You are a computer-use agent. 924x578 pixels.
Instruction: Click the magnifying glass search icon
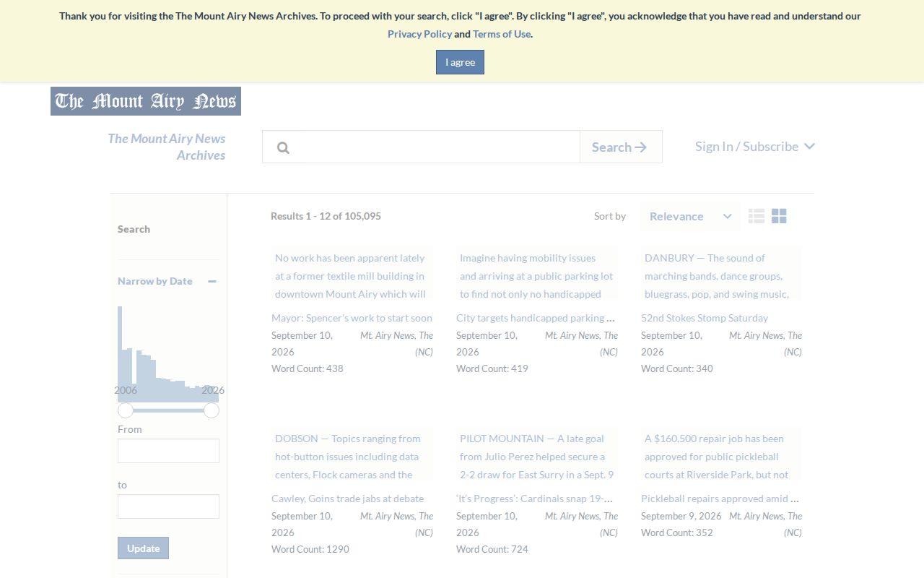pyautogui.click(x=283, y=147)
